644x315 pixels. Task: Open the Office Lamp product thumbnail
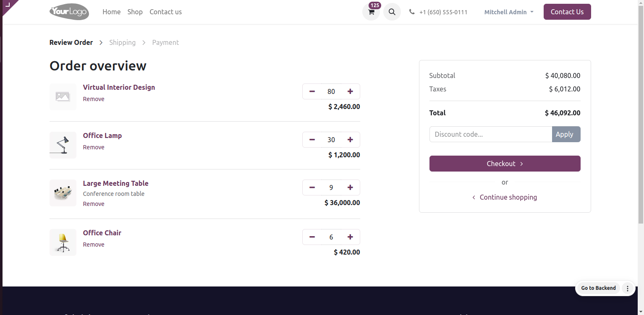(63, 145)
